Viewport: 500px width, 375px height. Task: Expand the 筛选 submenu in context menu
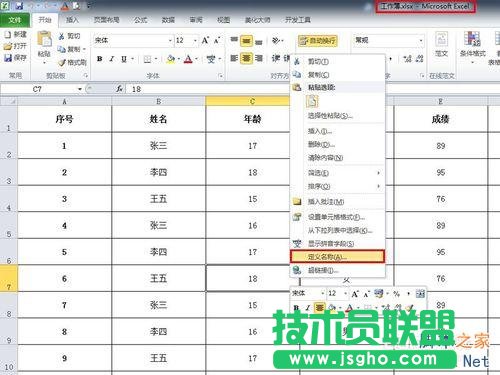tap(378, 173)
